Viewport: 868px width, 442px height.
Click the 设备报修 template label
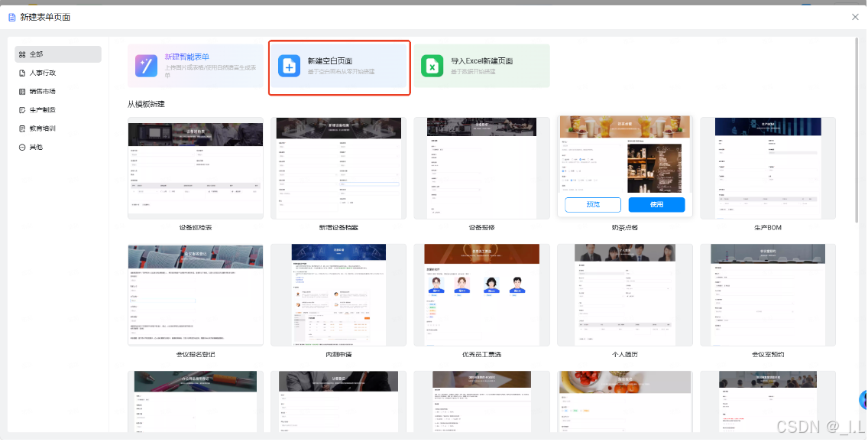(481, 228)
